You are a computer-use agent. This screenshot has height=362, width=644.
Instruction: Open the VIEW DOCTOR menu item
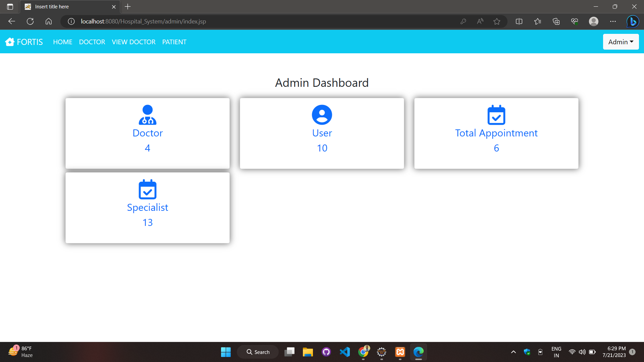(133, 42)
